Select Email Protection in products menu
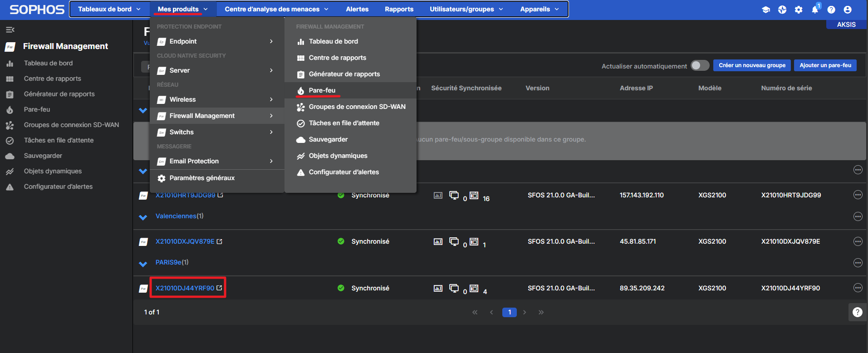Screen dimensions: 868x353 (217, 161)
